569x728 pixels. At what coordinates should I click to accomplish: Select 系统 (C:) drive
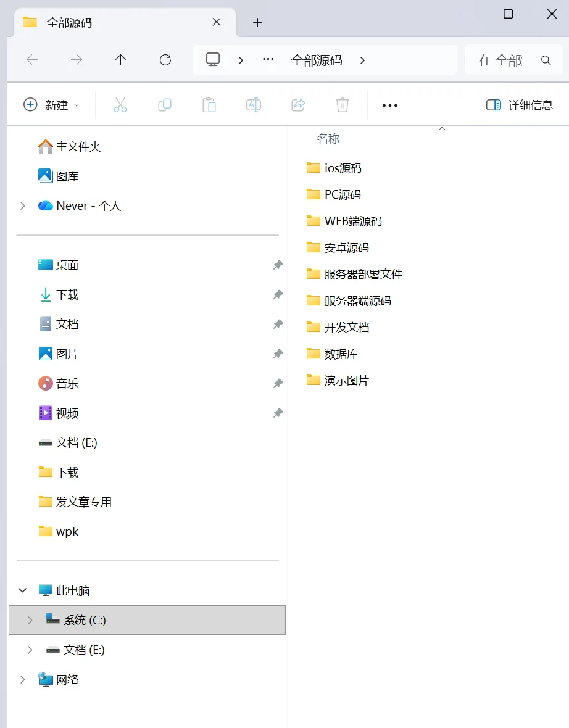[x=147, y=620]
